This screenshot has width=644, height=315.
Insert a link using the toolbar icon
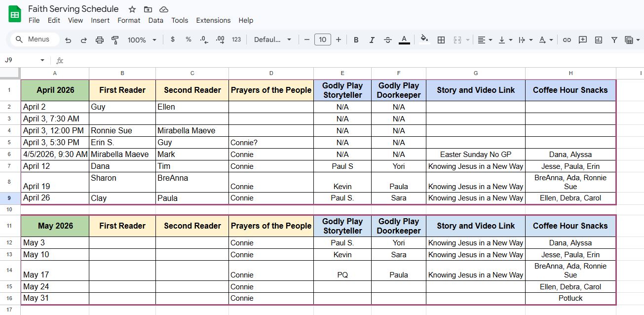[x=567, y=40]
